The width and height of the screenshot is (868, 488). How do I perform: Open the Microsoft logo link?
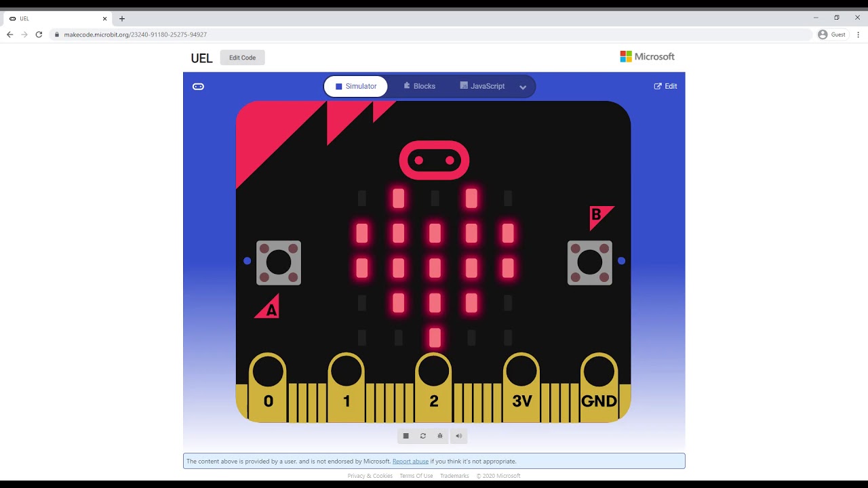[x=647, y=57]
